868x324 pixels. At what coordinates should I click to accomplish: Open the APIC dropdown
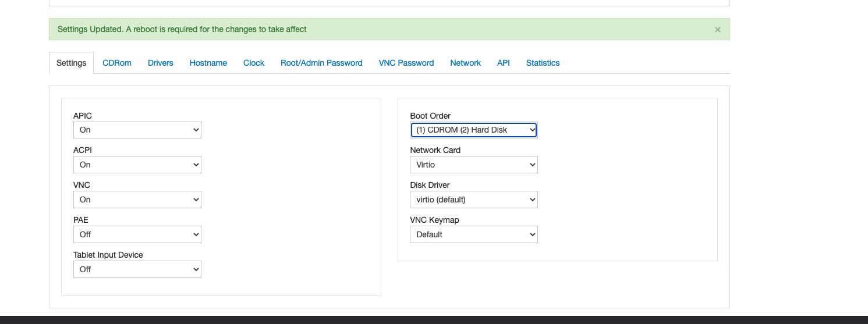coord(137,130)
